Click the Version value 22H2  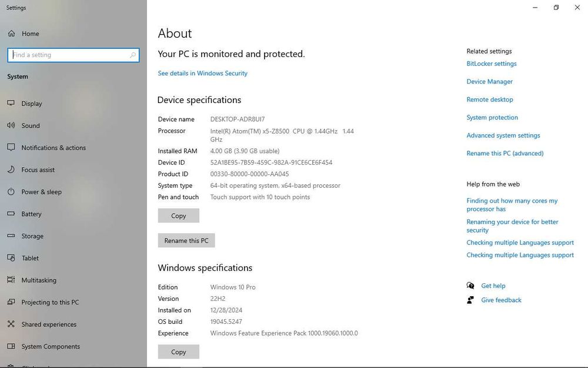(218, 299)
